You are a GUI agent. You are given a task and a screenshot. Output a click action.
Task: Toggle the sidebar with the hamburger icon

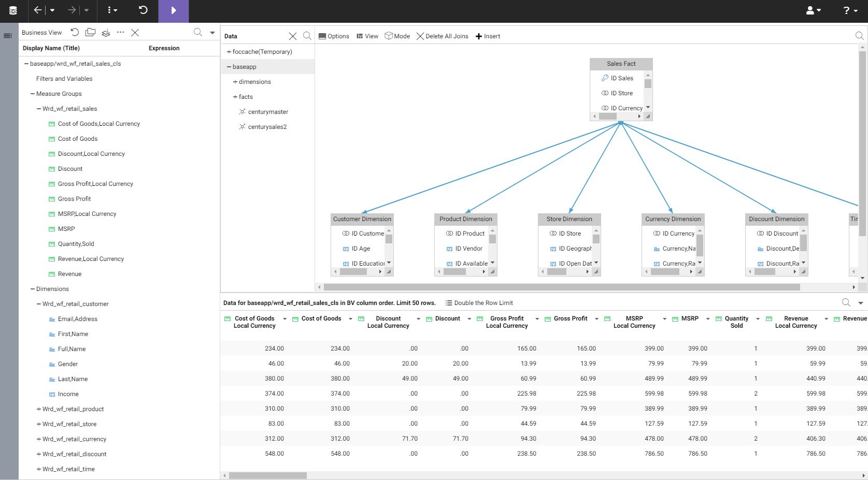(x=8, y=35)
